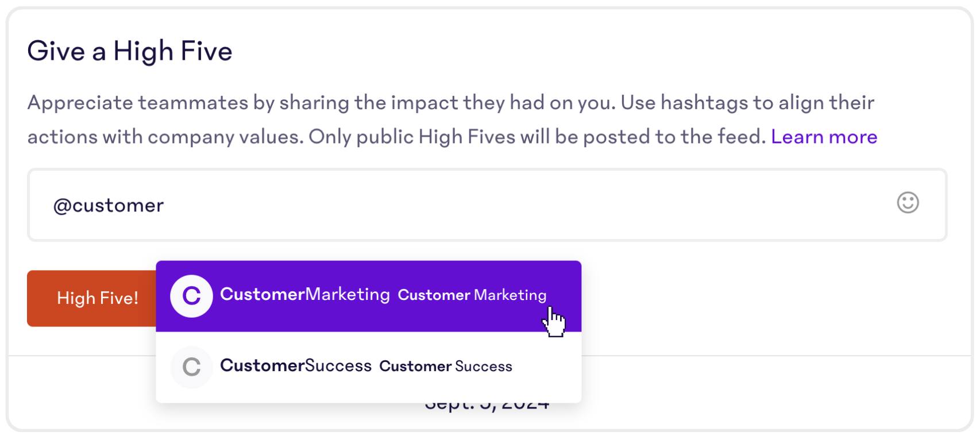Select the bold CustomerSuccess handle text
The width and height of the screenshot is (980, 439).
click(296, 365)
